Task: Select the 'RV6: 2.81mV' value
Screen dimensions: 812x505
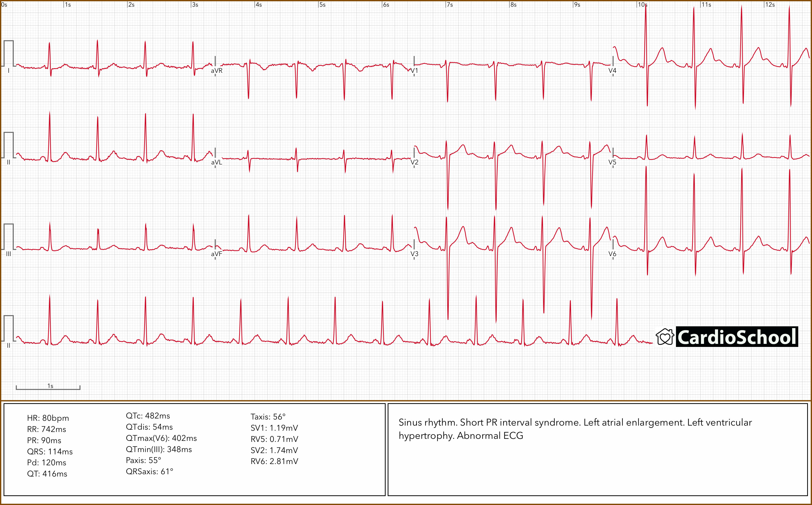Action: tap(274, 461)
